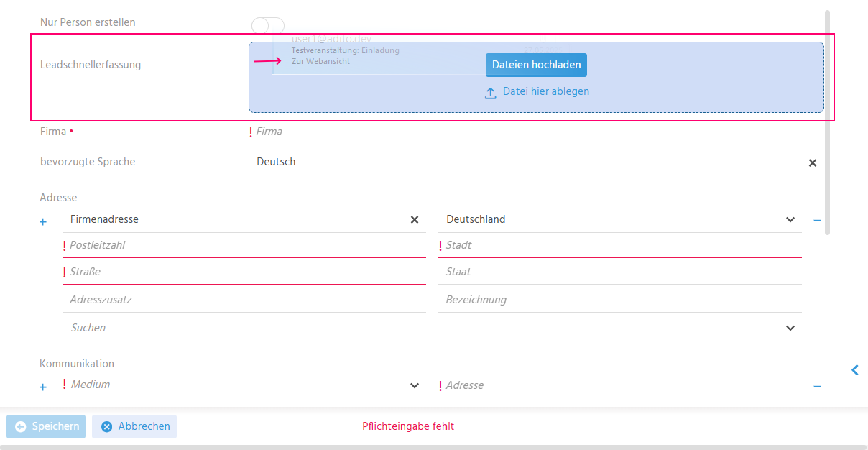868x450 pixels.
Task: Clear the Deutsch language selection
Action: (813, 162)
